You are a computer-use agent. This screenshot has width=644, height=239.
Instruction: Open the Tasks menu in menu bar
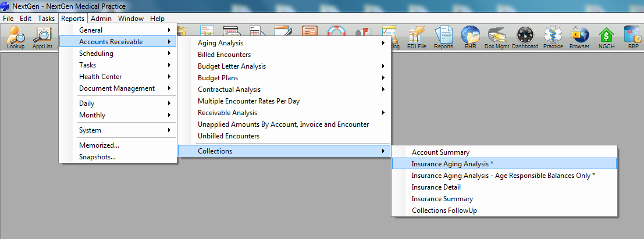pos(47,19)
